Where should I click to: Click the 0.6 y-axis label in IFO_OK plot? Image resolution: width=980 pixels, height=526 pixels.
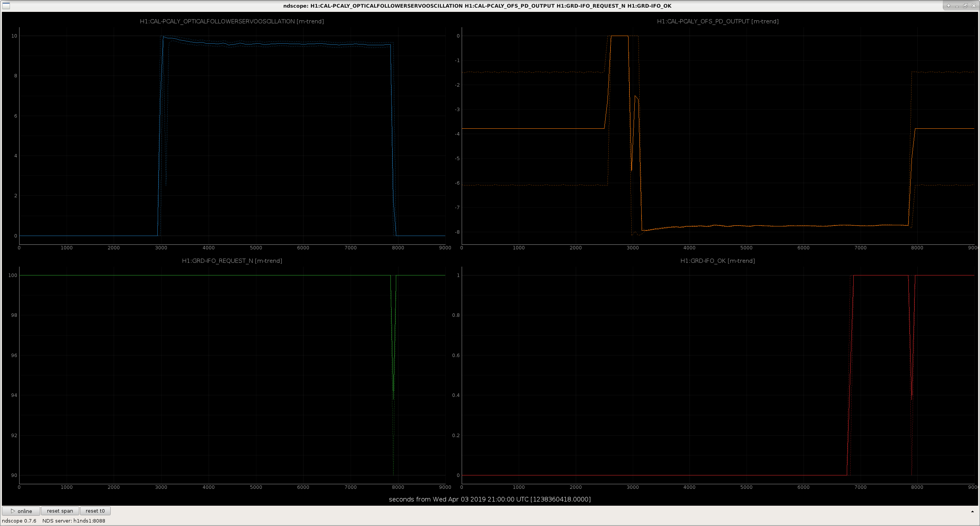pos(456,356)
